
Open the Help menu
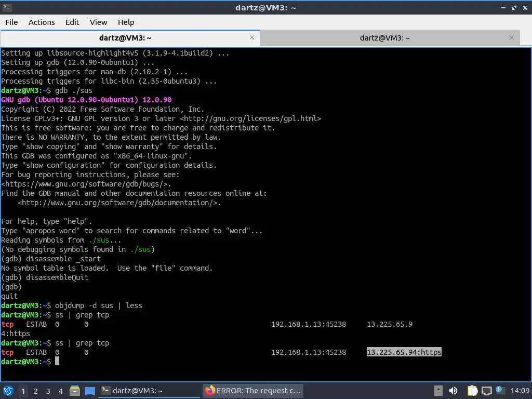[126, 22]
